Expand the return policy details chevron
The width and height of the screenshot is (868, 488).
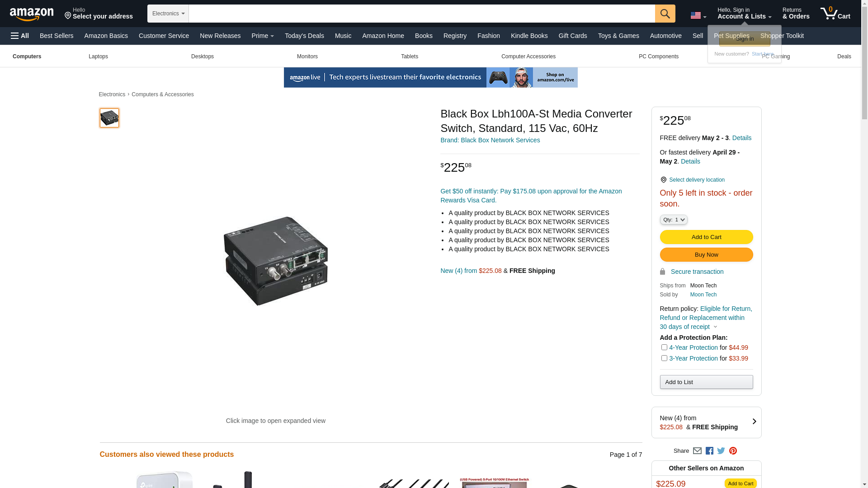[715, 327]
